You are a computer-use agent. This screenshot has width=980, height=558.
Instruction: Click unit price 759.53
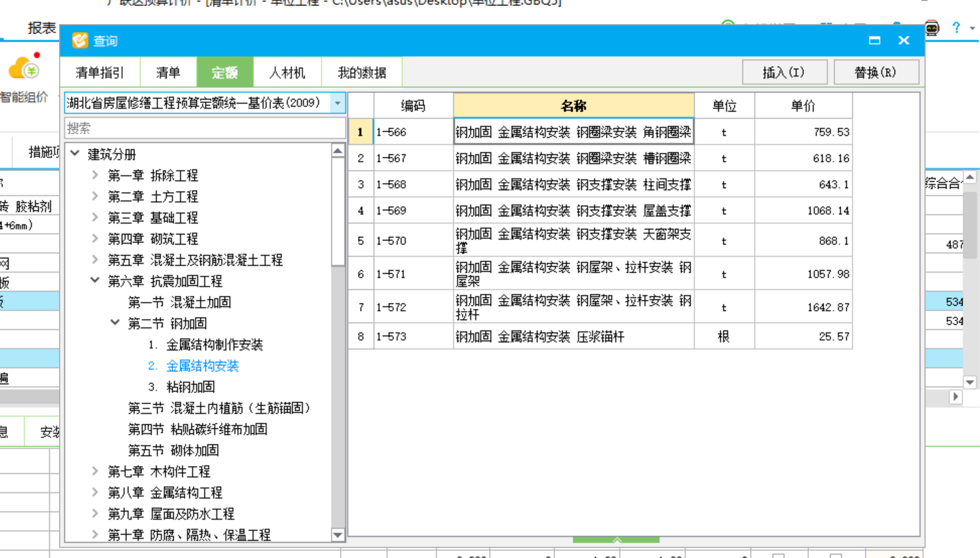(x=803, y=132)
